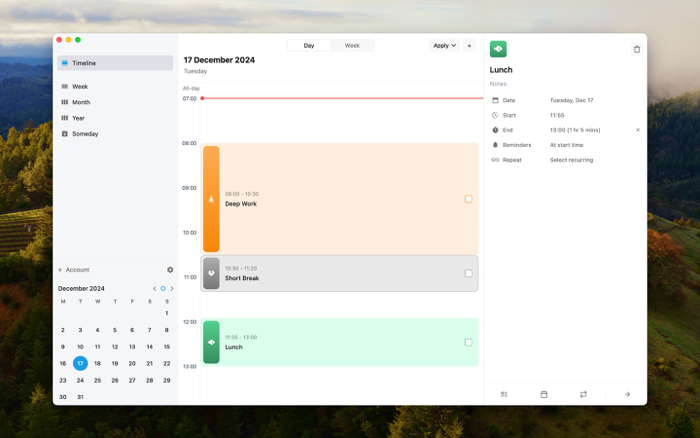Viewport: 700px width, 438px height.
Task: Delete the Lunch task with trash icon
Action: pyautogui.click(x=637, y=49)
